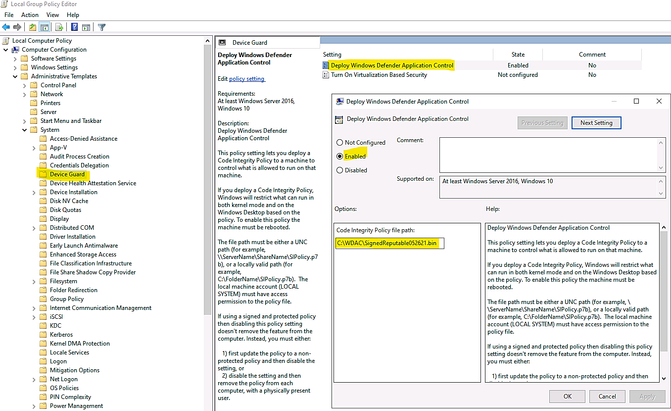Viewport: 671px width, 411px height.
Task: Click the Export List toolbar icon
Action: 59,27
